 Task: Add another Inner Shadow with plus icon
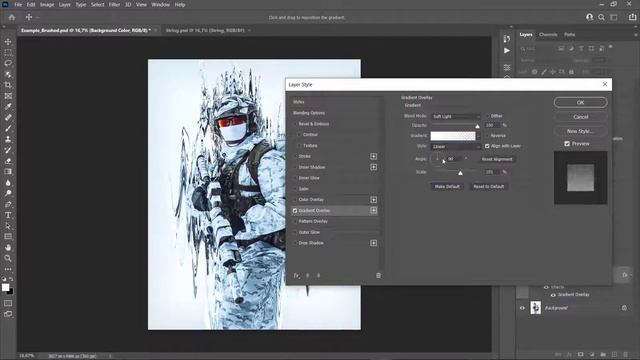(373, 167)
